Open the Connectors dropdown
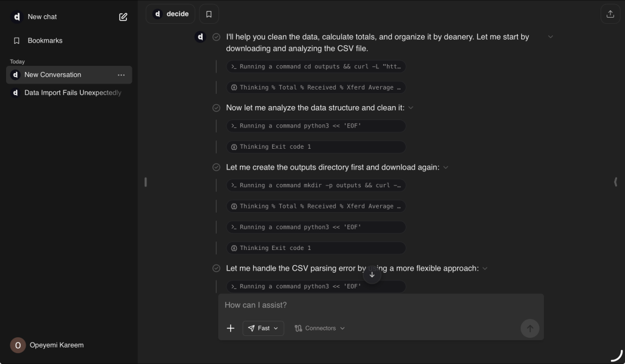Screen dimensions: 625x364 pos(319,328)
